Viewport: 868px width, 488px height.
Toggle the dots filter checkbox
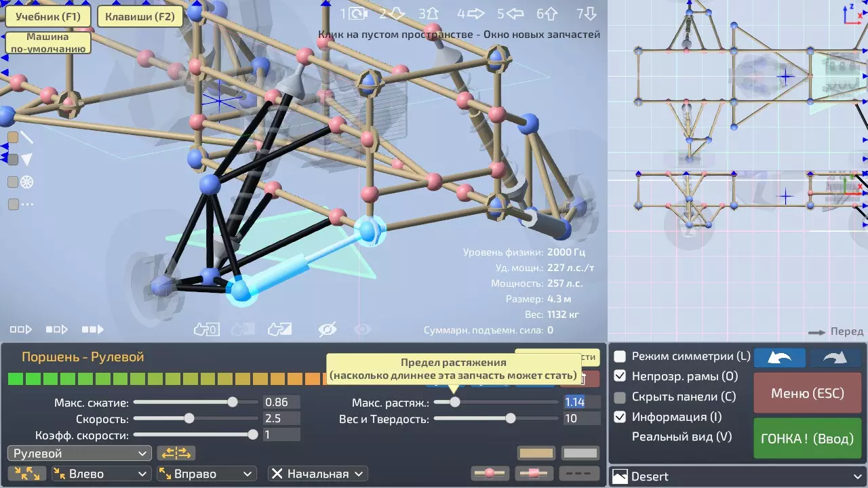pos(13,204)
